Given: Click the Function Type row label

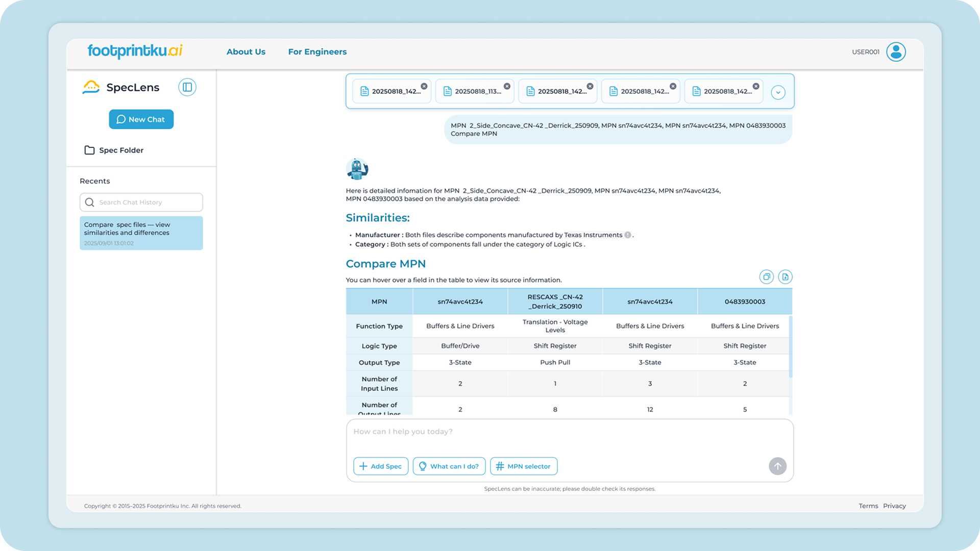Looking at the screenshot, I should (379, 326).
